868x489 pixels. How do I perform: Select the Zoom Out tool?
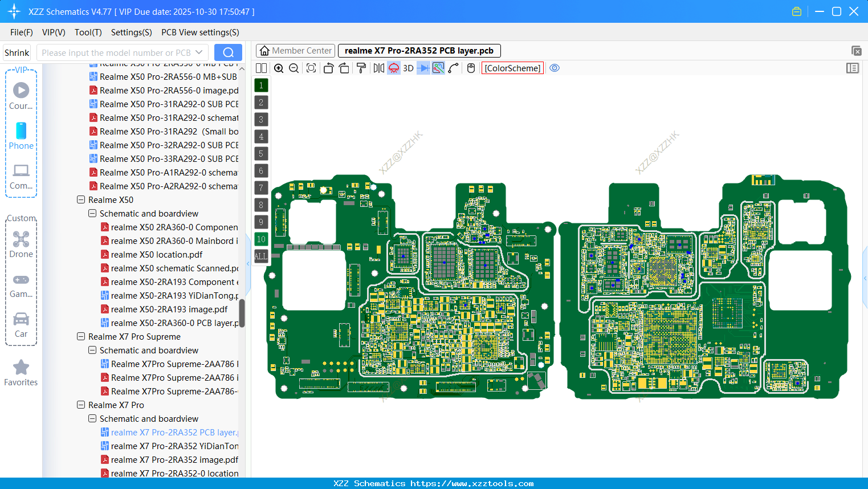coord(293,68)
